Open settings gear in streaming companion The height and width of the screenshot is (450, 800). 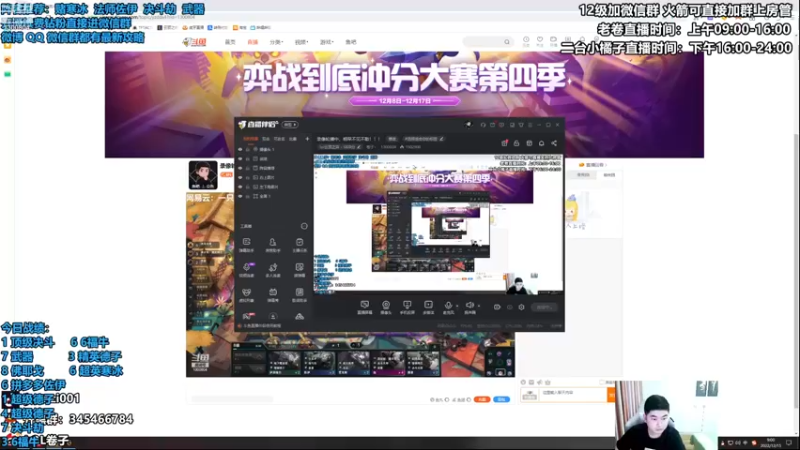(x=521, y=307)
